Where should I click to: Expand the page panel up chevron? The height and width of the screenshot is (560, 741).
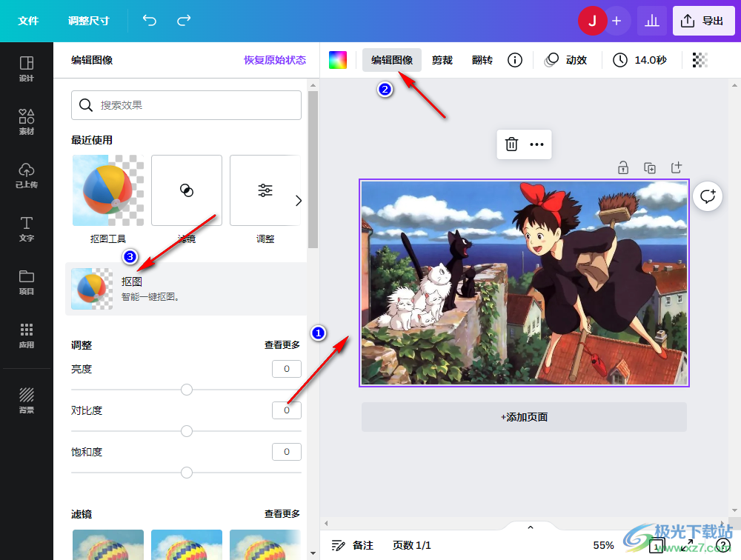click(531, 527)
